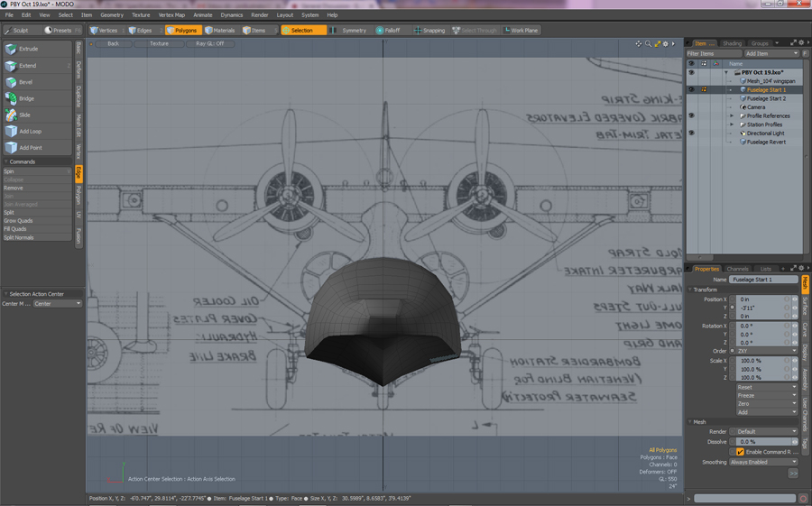Open the Add Item dropdown
The image size is (812, 506).
(771, 53)
